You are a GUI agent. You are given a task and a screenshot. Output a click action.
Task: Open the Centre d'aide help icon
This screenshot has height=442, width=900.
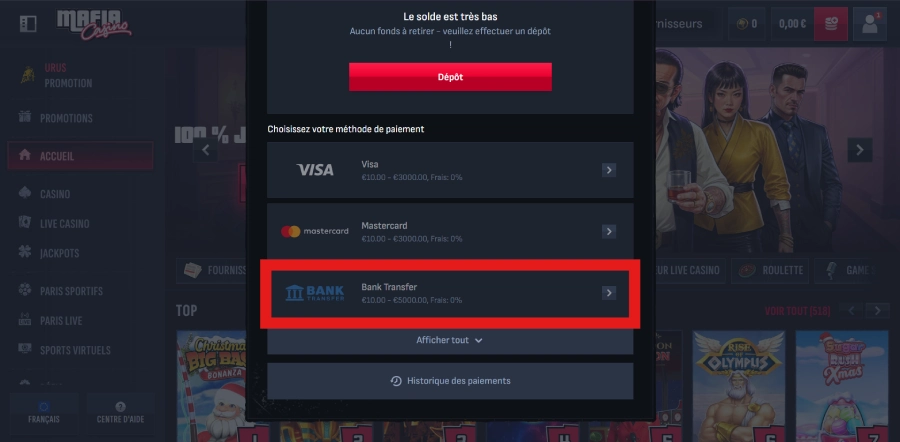[120, 407]
